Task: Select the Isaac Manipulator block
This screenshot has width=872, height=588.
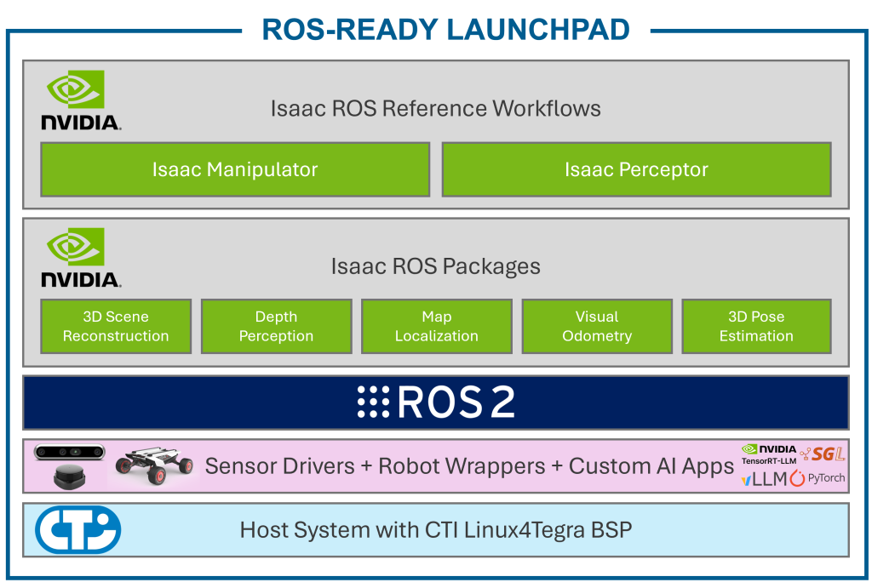Action: [x=235, y=169]
